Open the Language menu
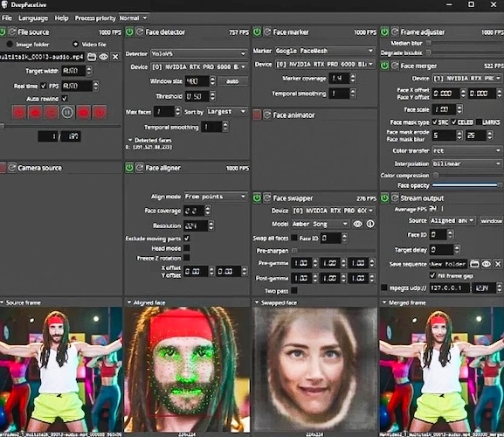 pos(33,18)
